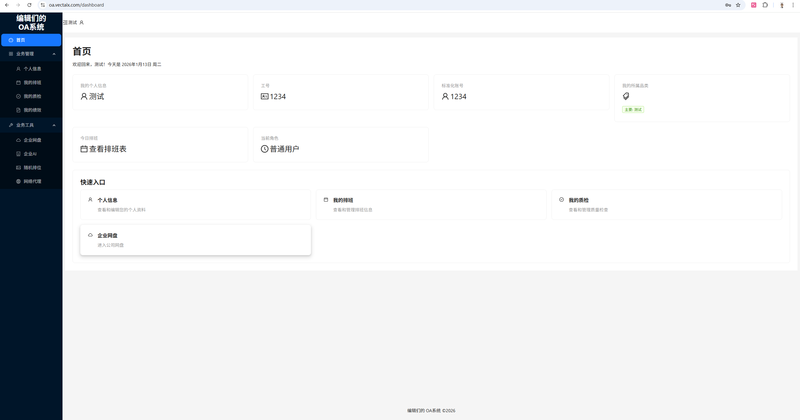Collapse the 业务管理 group chevron
This screenshot has width=800, height=420.
tap(54, 54)
